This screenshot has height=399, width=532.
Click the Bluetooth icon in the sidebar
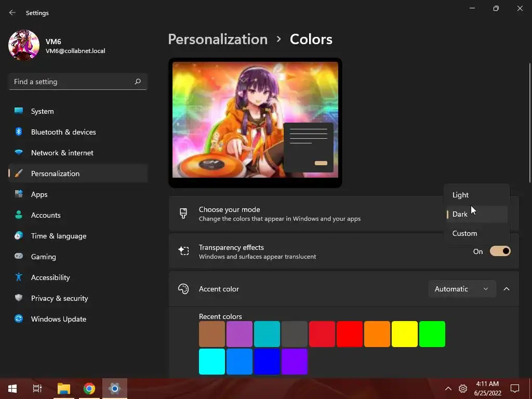click(19, 131)
